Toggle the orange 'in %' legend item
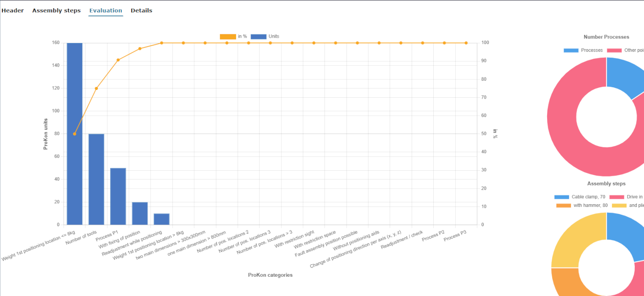Image resolution: width=644 pixels, height=296 pixels. (234, 37)
